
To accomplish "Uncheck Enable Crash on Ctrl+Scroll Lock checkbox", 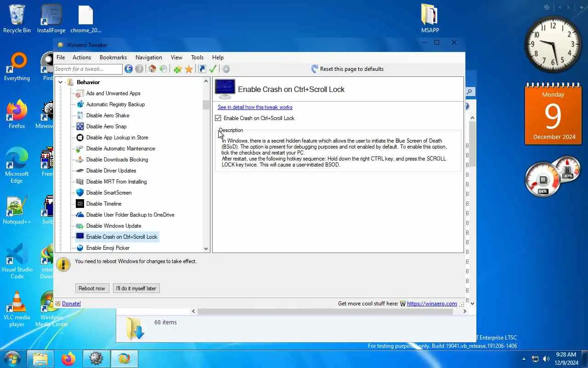I will point(218,118).
